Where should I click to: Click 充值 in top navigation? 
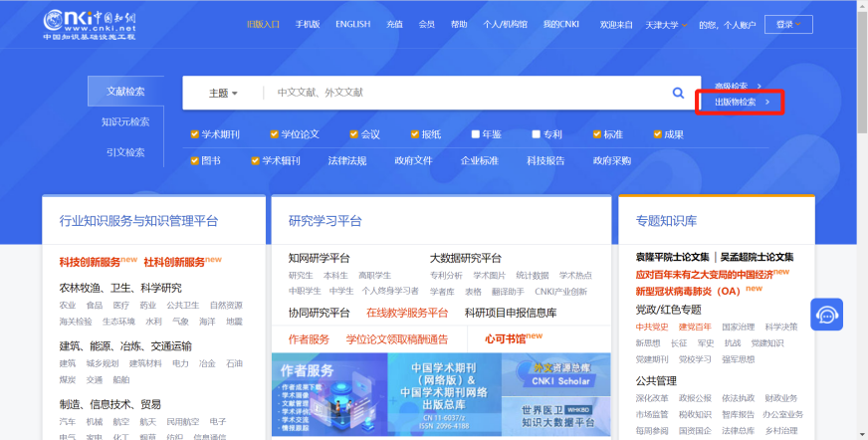click(394, 24)
